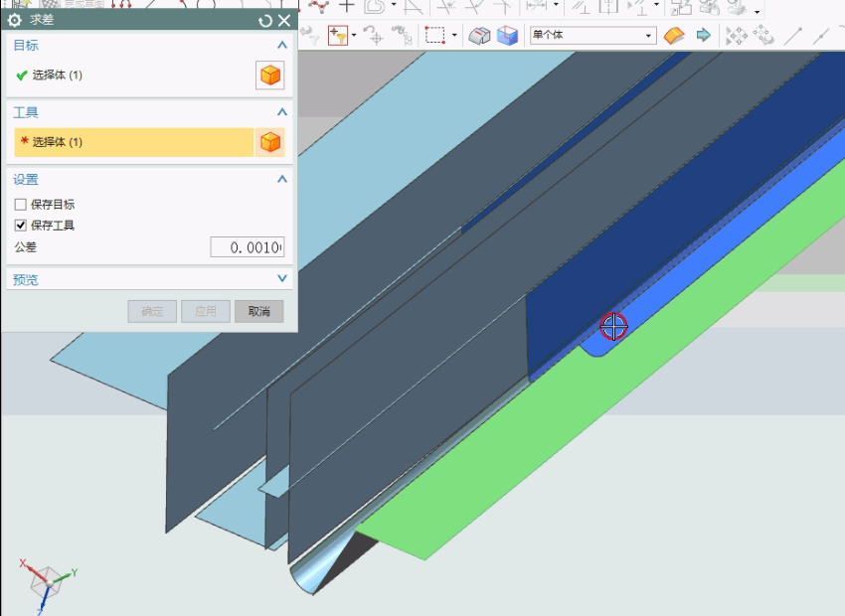
Task: Uncheck the 保存工具 checkbox
Action: pos(21,226)
